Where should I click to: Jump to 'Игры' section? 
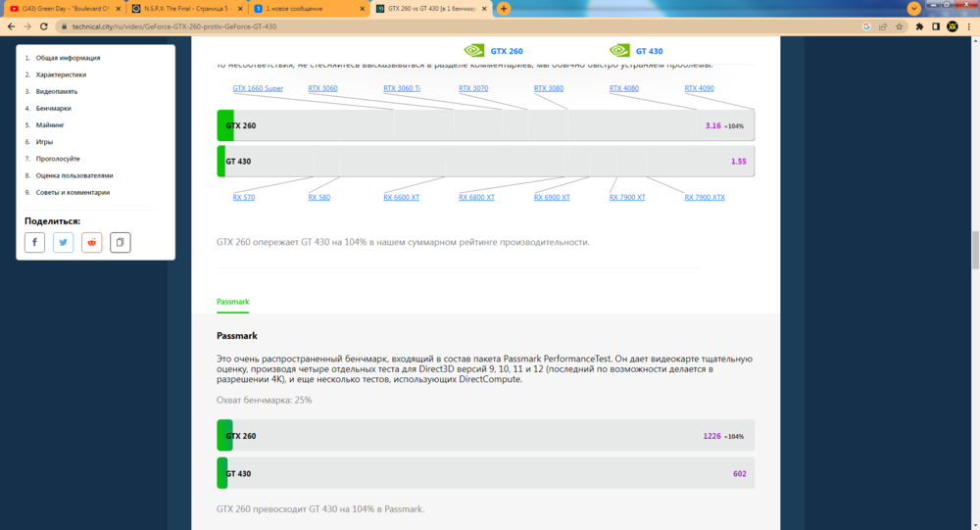pos(44,142)
